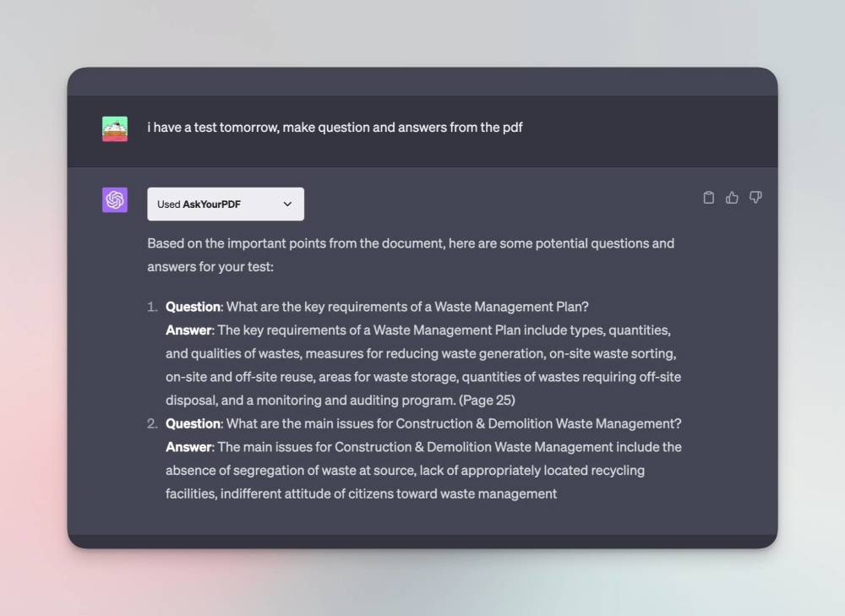
Task: Click the chevron arrow beside AskYourPDF
Action: click(287, 204)
